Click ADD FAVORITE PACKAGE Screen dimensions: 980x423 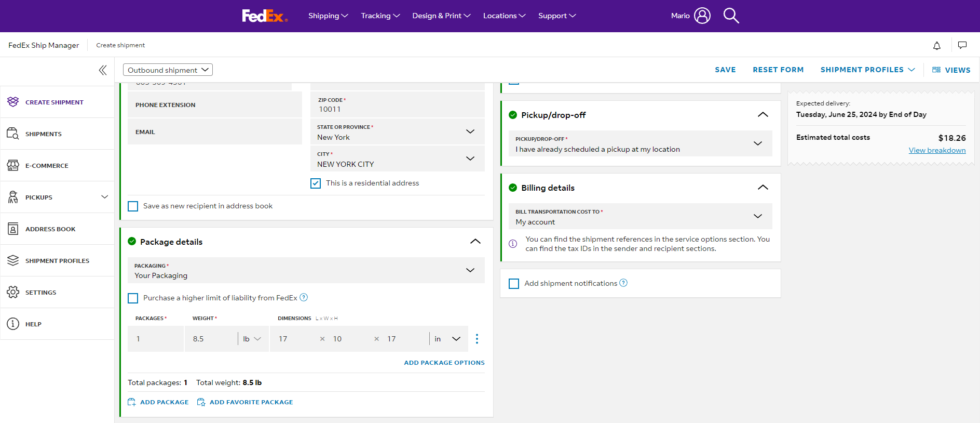point(245,402)
